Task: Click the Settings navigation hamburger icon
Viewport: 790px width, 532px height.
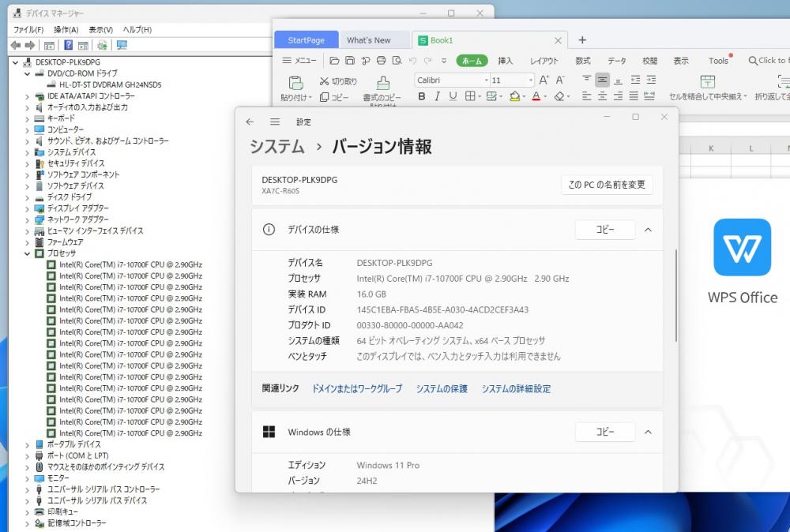Action: point(275,122)
